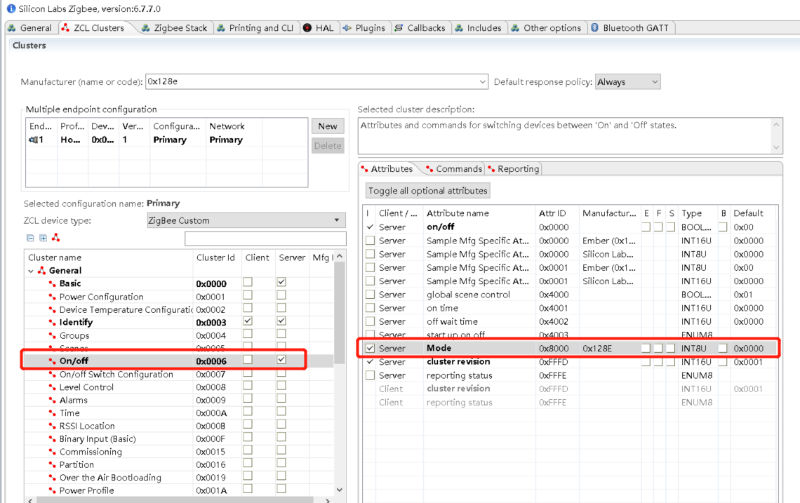
Task: Click the Delete endpoint button
Action: point(328,145)
